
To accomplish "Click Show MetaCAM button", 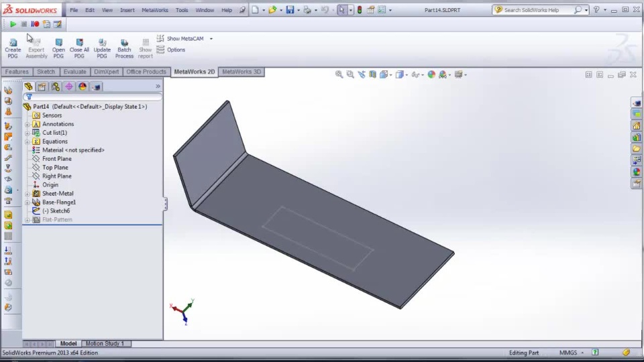I will (180, 39).
